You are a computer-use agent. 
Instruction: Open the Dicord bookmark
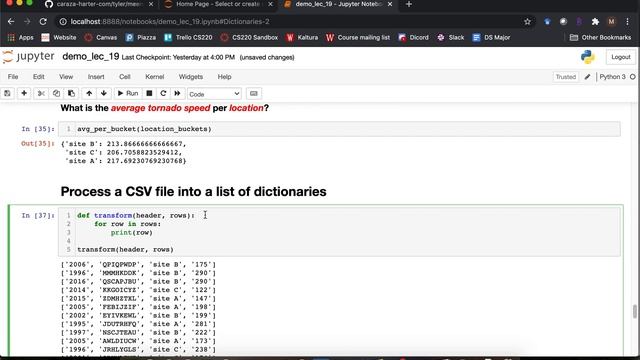pos(413,38)
